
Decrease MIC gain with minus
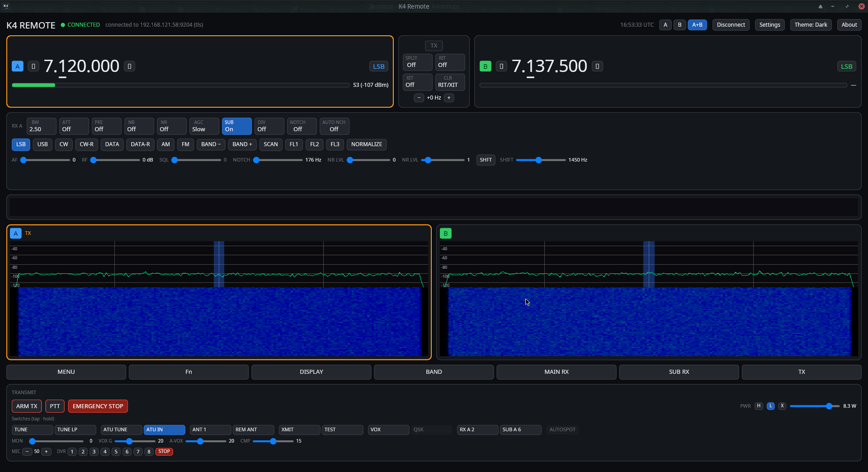tap(27, 452)
